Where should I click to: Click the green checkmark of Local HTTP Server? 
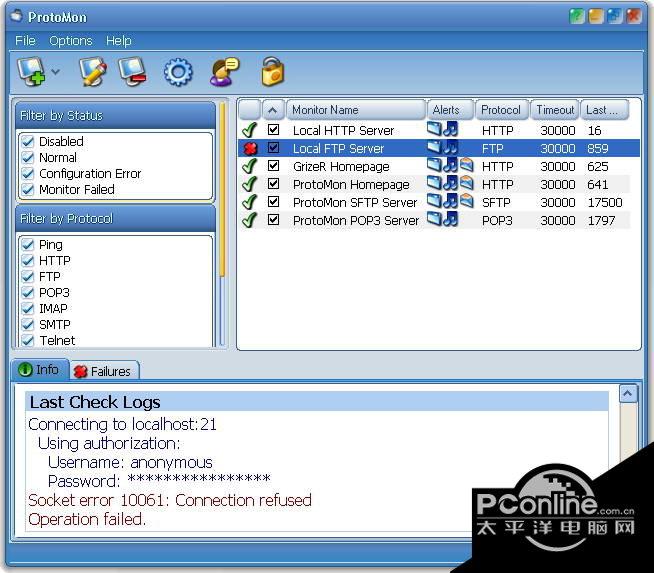point(249,130)
